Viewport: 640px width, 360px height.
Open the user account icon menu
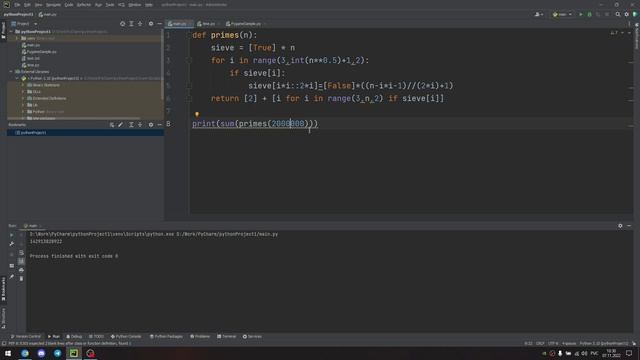click(539, 14)
